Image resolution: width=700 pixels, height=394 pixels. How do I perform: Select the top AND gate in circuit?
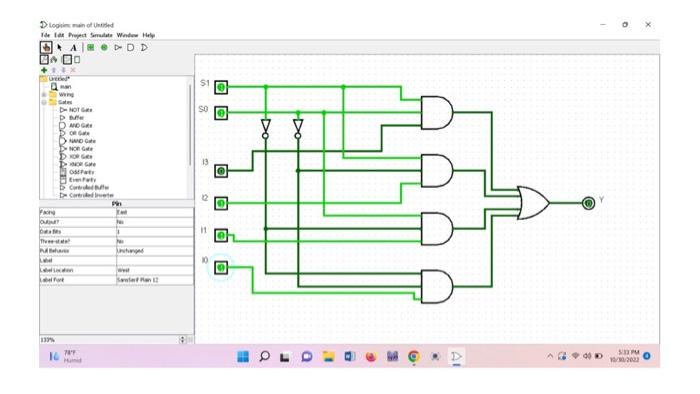437,113
